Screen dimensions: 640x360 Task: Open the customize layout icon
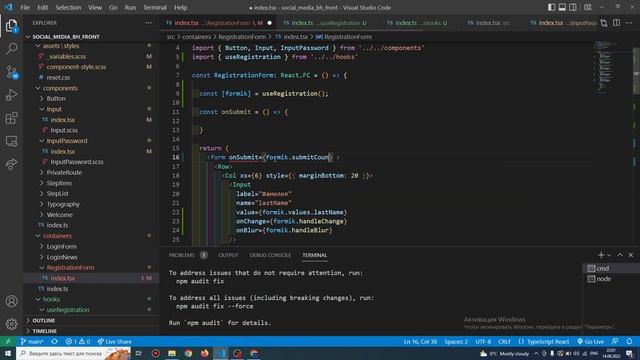(588, 7)
